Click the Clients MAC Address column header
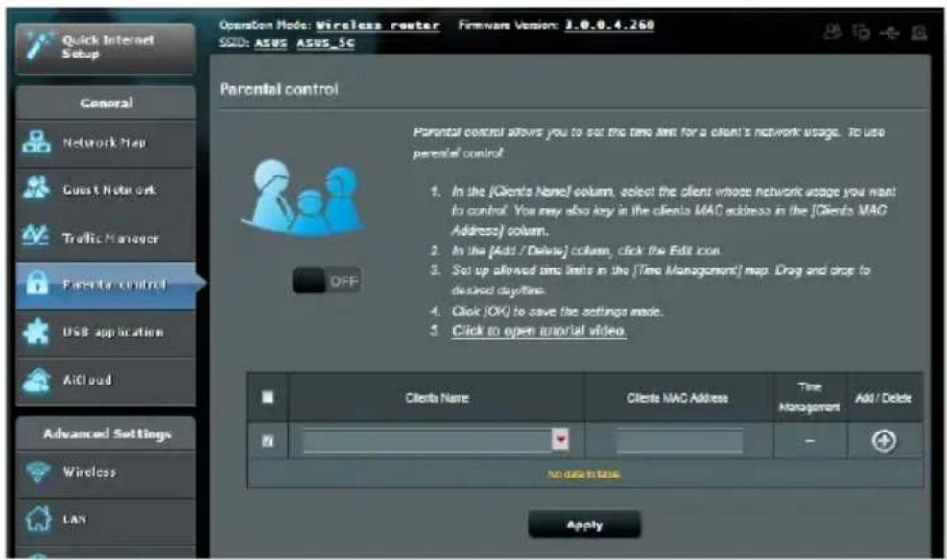Screen dimensions: 947x560 coord(677,398)
